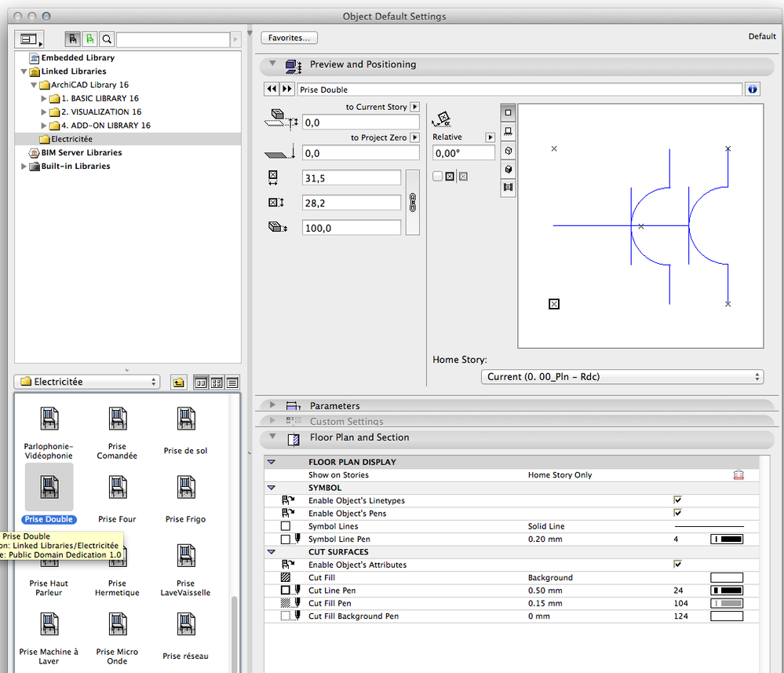Click the Symbol Line Pen color swatch
This screenshot has width=784, height=673.
tap(727, 539)
